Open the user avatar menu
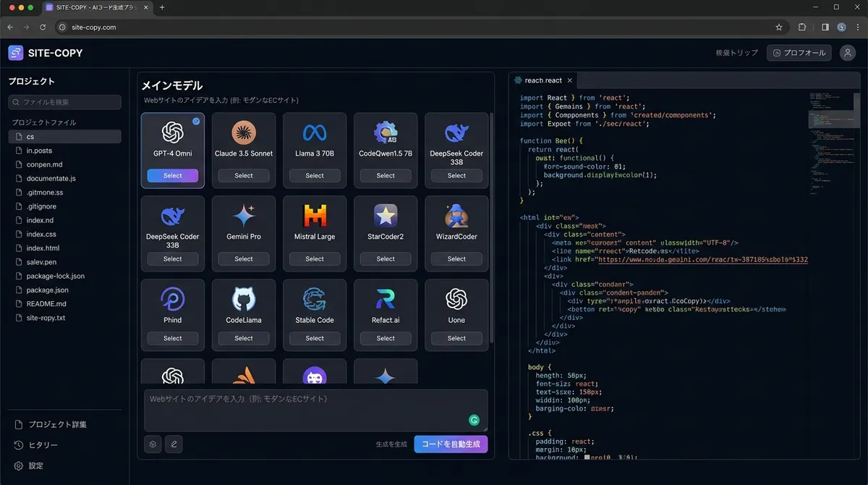868x485 pixels. pos(847,53)
